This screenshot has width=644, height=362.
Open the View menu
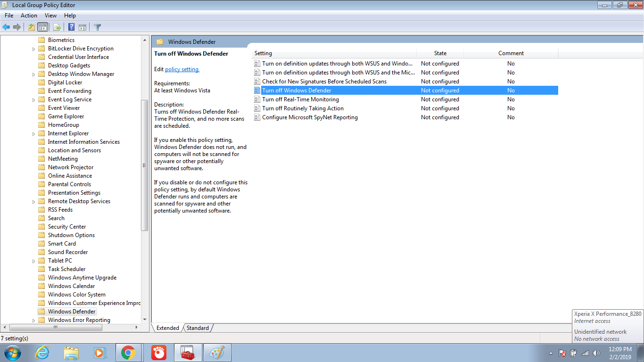(50, 16)
